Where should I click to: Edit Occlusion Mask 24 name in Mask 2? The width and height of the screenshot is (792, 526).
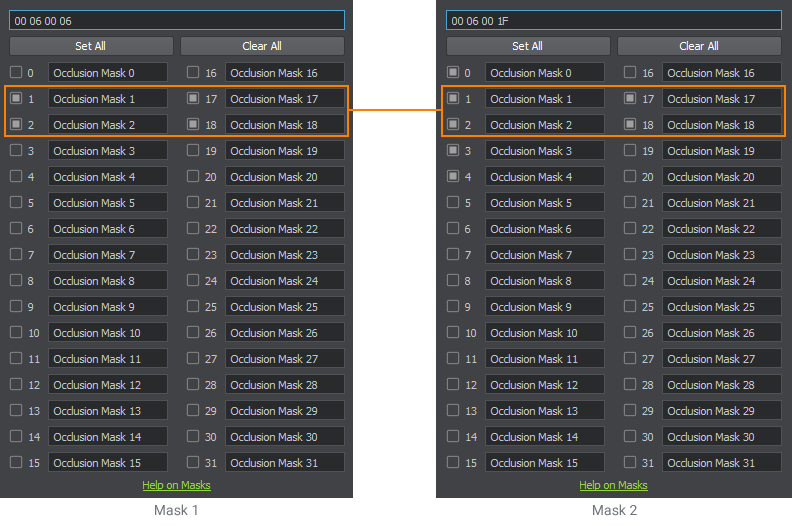722,281
